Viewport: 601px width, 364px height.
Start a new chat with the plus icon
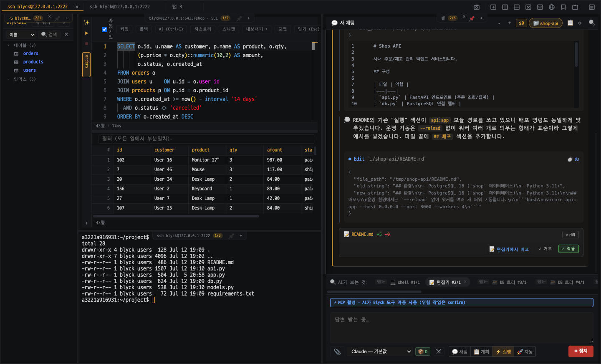(510, 23)
